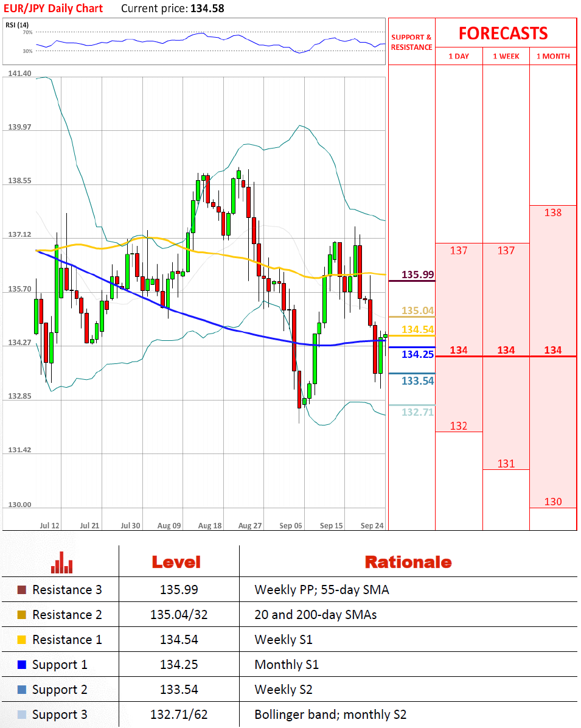Click the 131 value in 1 WEEK forecast
581x728 pixels.
point(506,464)
